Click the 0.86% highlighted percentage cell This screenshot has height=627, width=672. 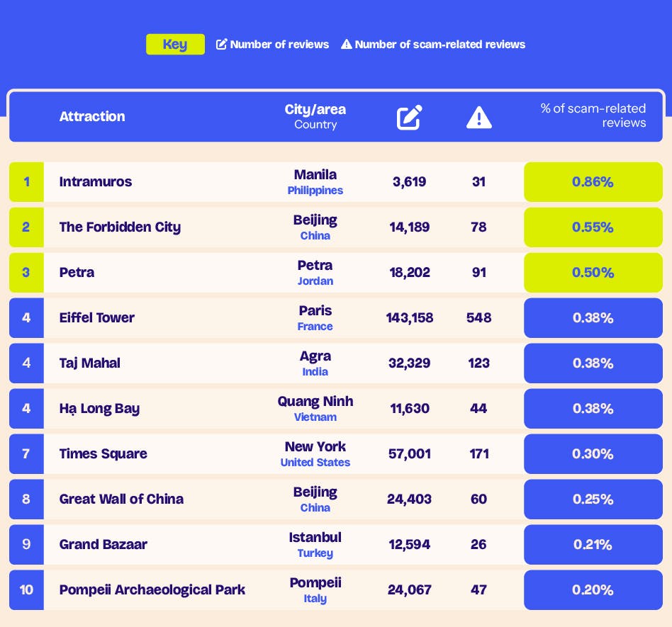point(593,182)
